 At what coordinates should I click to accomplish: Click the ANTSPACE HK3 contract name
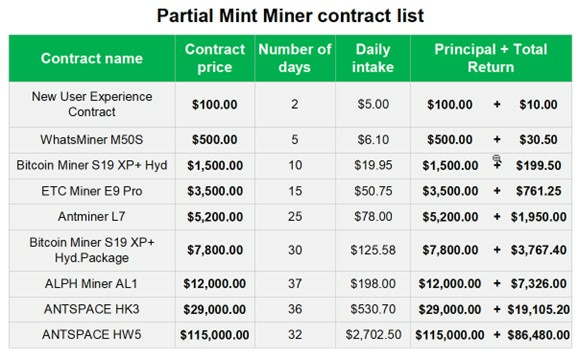tap(92, 309)
